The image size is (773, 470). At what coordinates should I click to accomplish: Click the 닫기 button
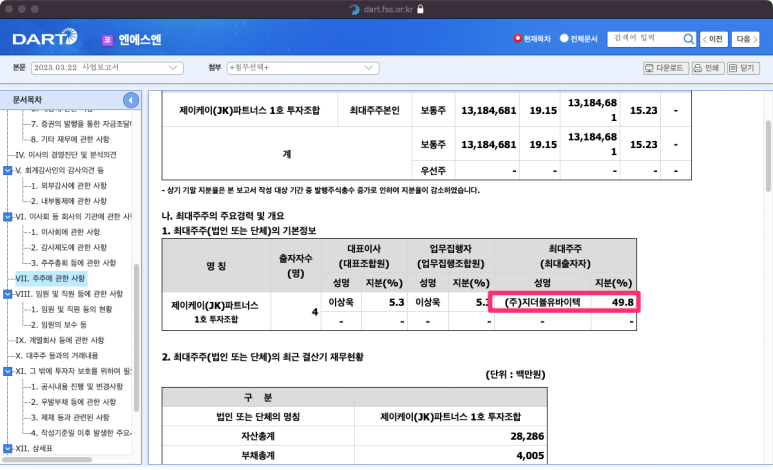point(743,68)
